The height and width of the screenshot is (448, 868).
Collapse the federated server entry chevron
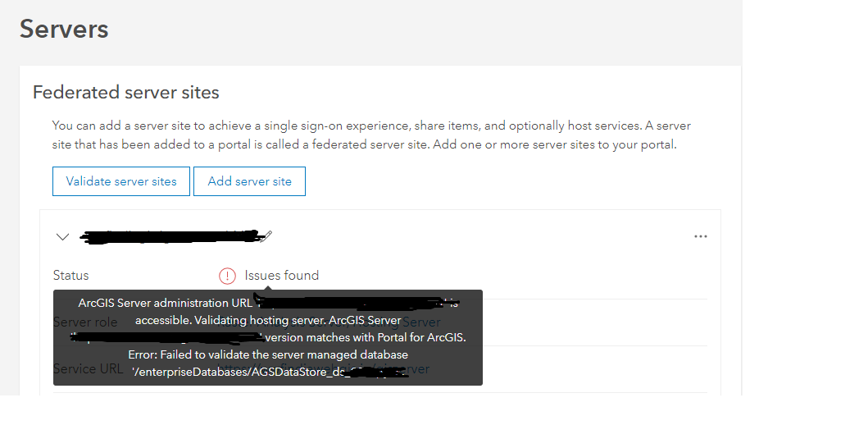(x=63, y=236)
